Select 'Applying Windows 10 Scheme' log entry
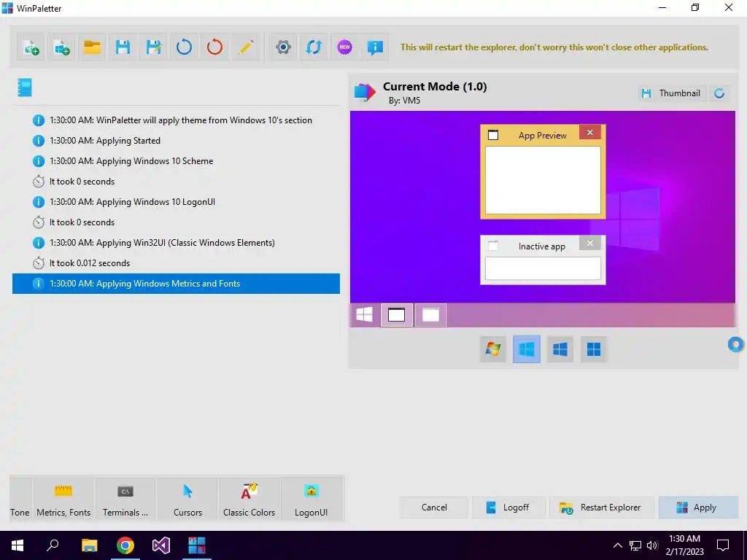The image size is (747, 560). (177, 161)
